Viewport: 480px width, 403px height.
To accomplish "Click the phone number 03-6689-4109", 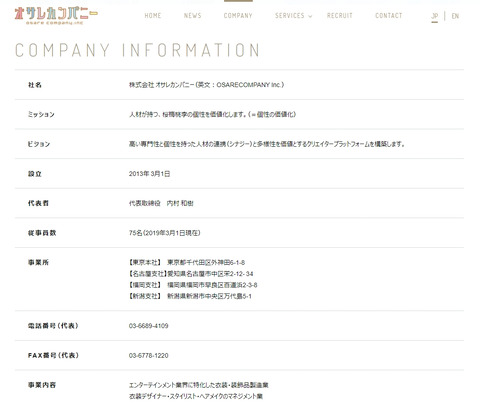I will tap(148, 326).
